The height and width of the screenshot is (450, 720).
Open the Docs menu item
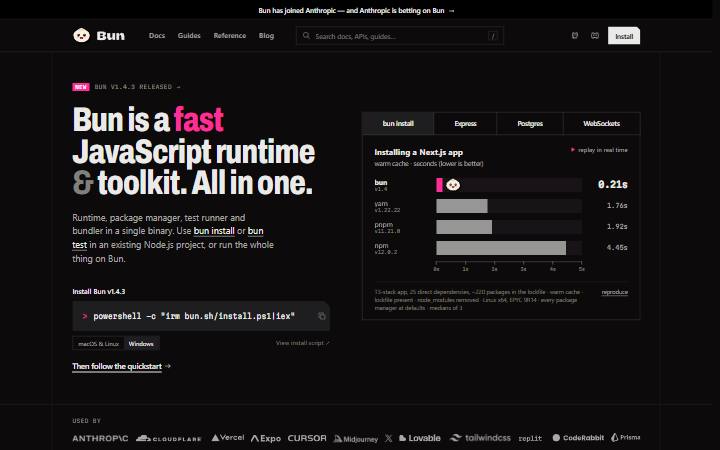[x=157, y=35]
